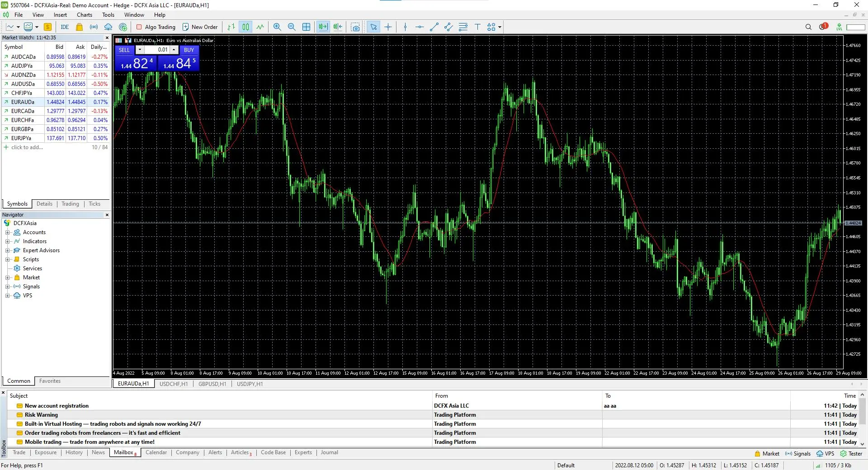Click the New Order button
Viewport: 868px width, 470px height.
200,27
